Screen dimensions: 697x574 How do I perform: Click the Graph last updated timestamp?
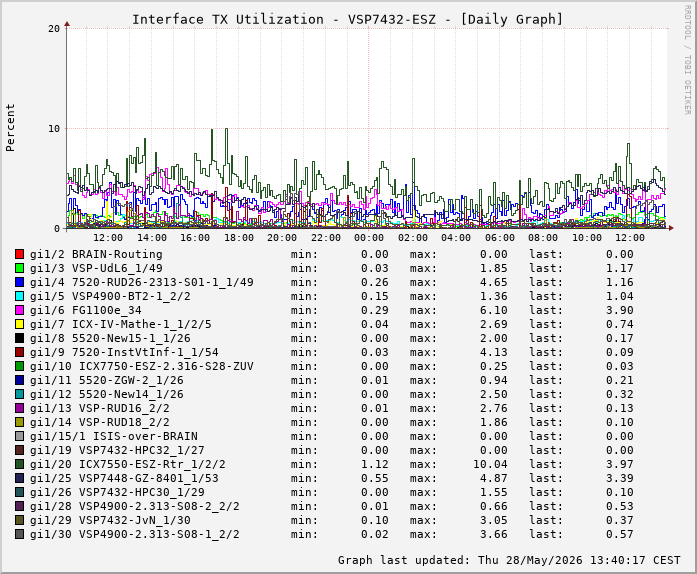click(509, 560)
